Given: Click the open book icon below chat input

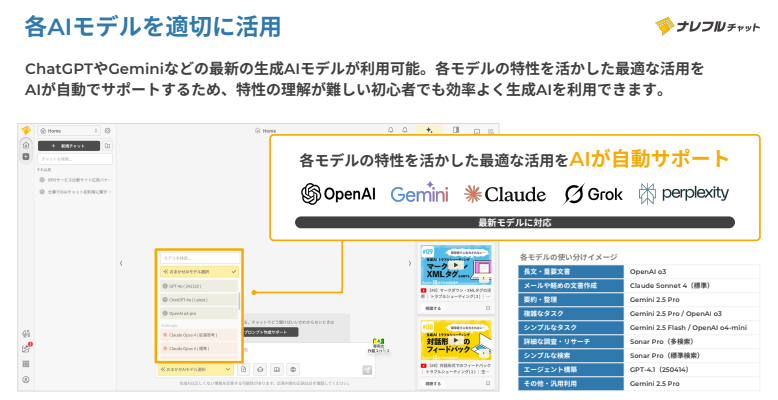Looking at the screenshot, I should click(x=277, y=369).
